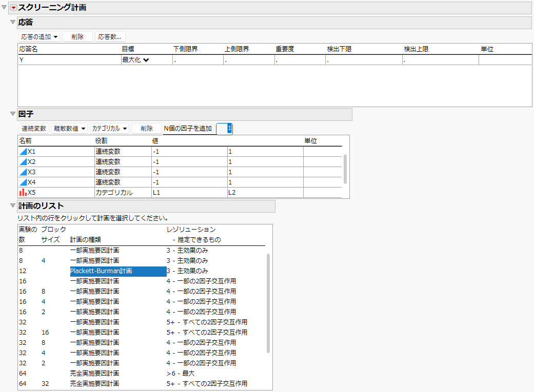Click the 下側限界 cell for Y
The height and width of the screenshot is (392, 534).
tap(198, 60)
